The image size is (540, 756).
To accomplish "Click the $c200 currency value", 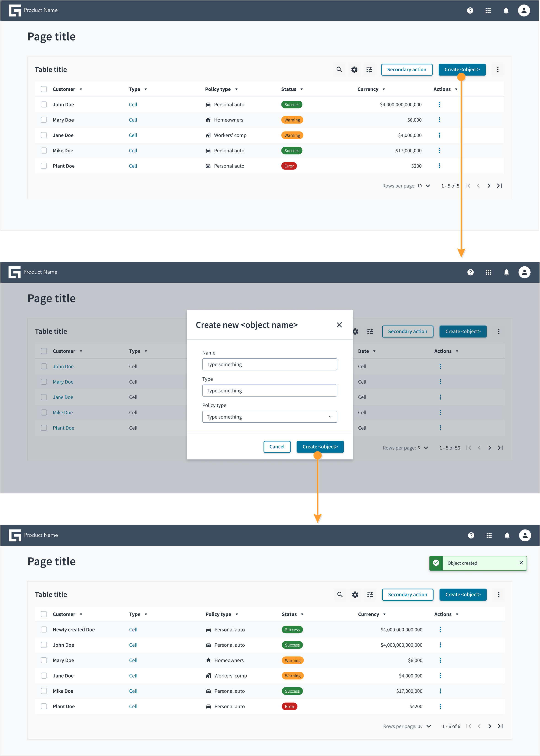I will tap(416, 707).
